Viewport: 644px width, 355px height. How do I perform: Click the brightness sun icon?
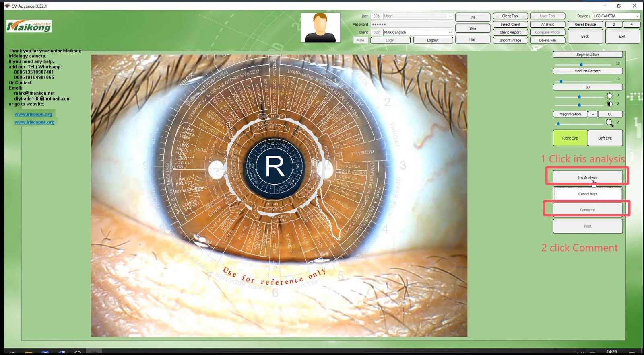[x=609, y=96]
